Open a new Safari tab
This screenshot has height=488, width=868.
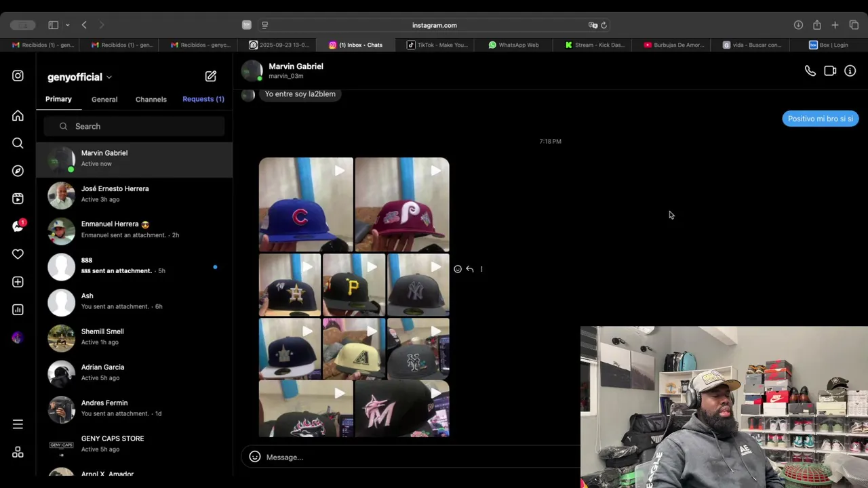pyautogui.click(x=835, y=25)
